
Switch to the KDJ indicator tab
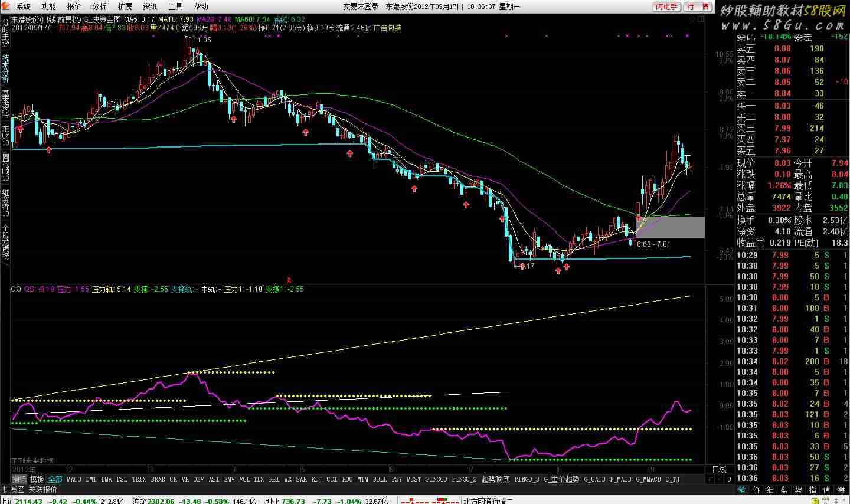(317, 479)
